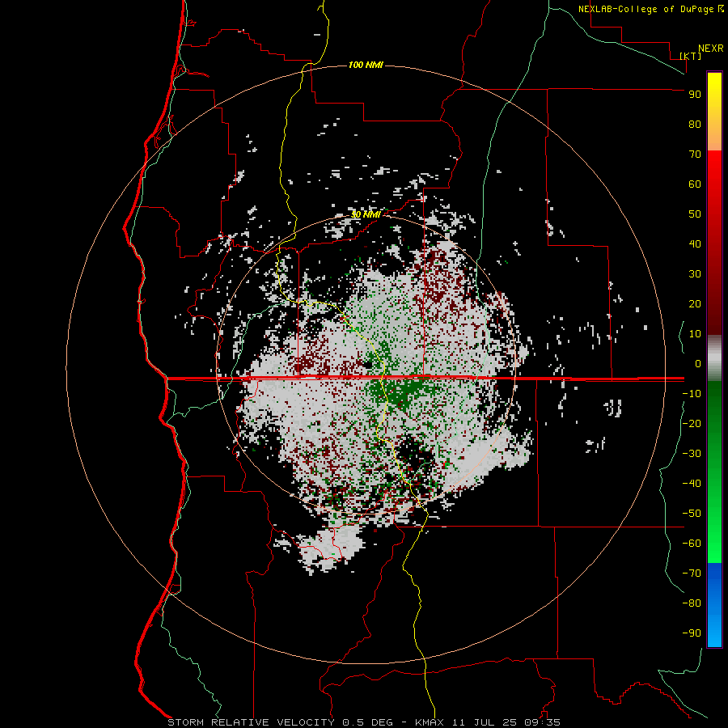Click the -40 value on the velocity scale
This screenshot has height=728, width=728.
[692, 484]
